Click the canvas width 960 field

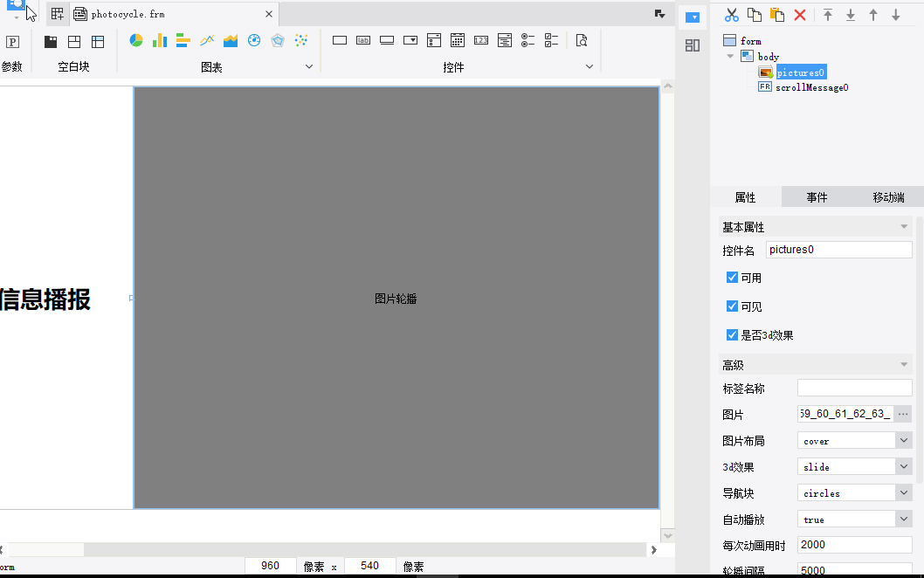271,566
